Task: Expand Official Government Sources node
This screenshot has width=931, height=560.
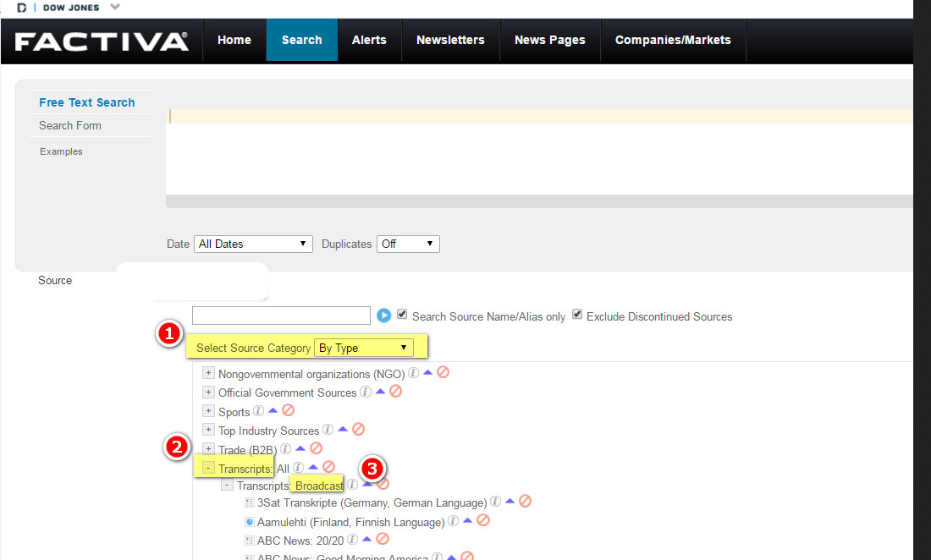Action: pyautogui.click(x=208, y=393)
